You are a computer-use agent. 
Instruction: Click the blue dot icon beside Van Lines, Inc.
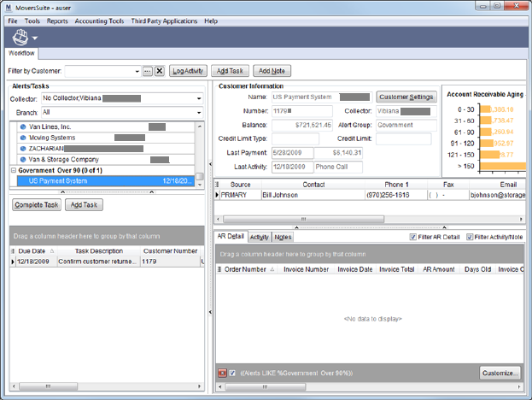tap(23, 126)
